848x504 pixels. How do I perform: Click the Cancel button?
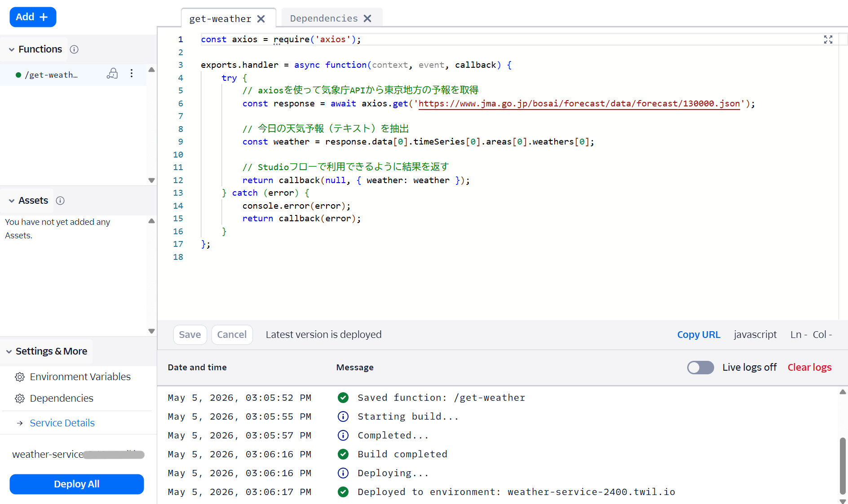tap(232, 335)
